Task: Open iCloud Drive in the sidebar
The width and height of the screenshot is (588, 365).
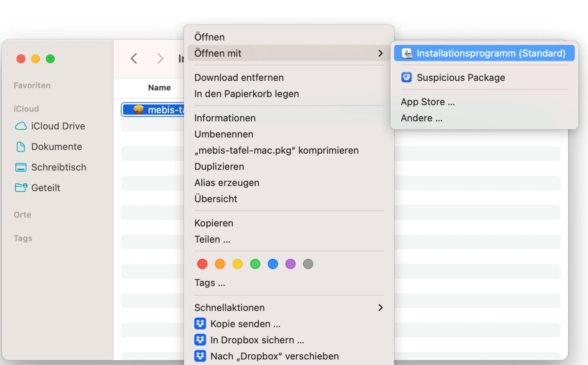Action: (58, 126)
